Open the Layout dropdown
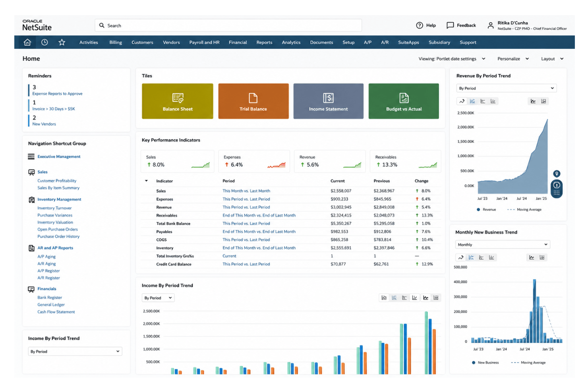Screen dimensions: 588x392 552,59
